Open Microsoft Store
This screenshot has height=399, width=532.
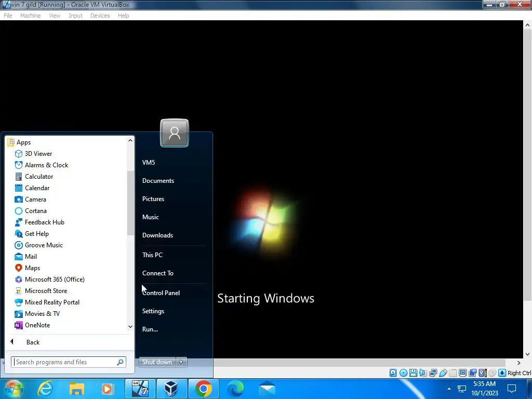41,291
